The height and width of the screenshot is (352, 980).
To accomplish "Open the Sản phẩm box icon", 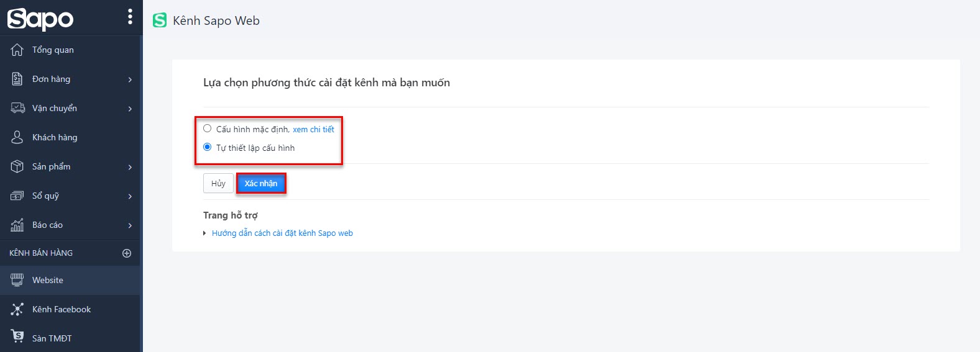I will 17,166.
